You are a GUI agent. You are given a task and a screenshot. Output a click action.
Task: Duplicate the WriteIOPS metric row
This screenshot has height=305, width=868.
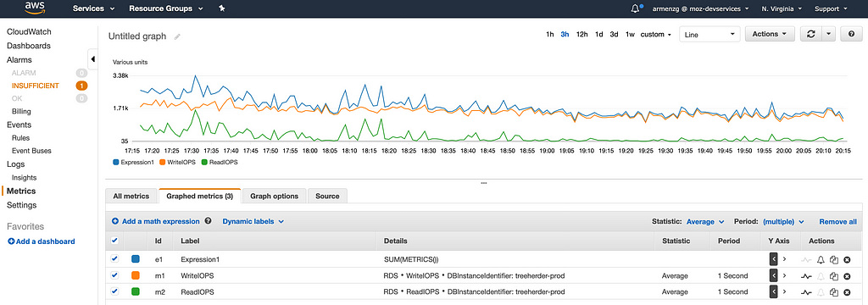pos(834,276)
